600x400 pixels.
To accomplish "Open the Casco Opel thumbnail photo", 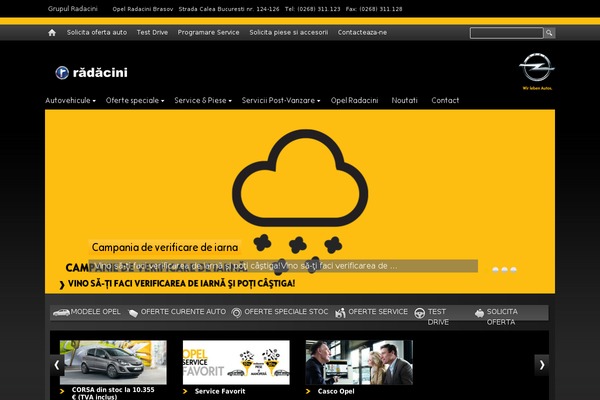I will [359, 362].
